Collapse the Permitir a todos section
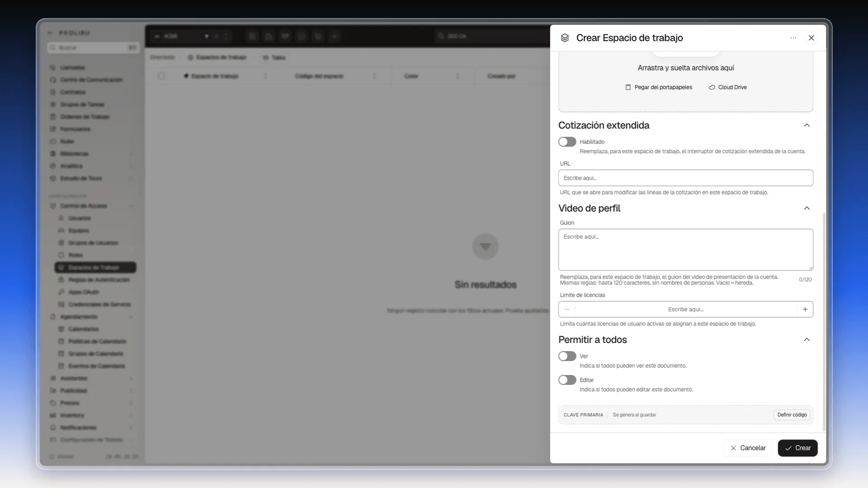This screenshot has width=868, height=488. coord(807,340)
